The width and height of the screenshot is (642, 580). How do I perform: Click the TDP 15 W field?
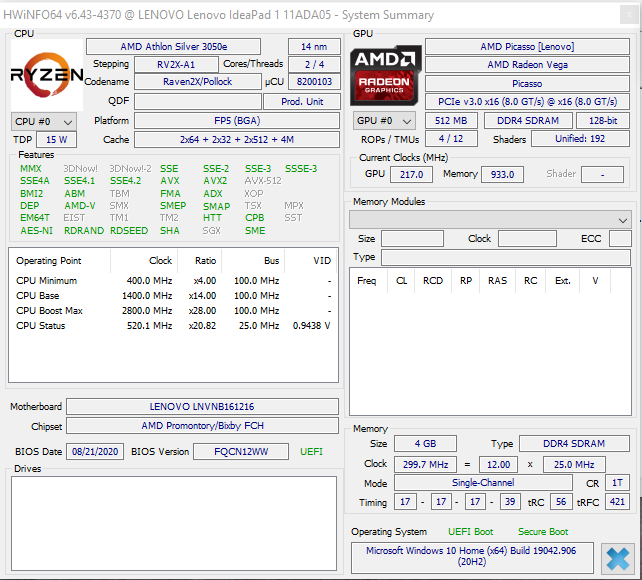[x=57, y=140]
